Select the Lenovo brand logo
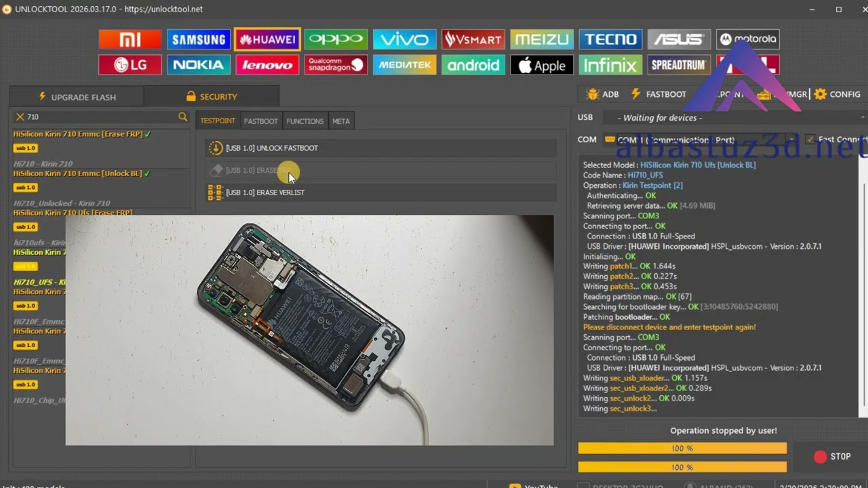Image resolution: width=868 pixels, height=488 pixels. [267, 65]
